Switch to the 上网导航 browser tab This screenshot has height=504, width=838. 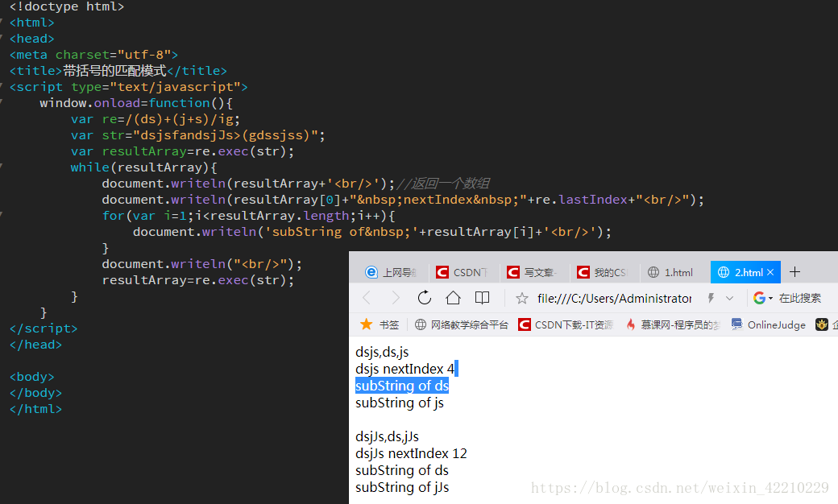(x=390, y=272)
